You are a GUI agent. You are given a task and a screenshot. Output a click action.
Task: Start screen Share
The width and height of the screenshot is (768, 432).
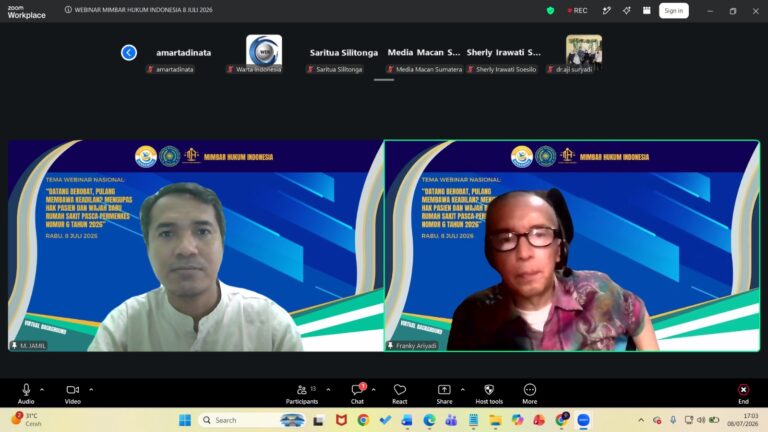[444, 394]
